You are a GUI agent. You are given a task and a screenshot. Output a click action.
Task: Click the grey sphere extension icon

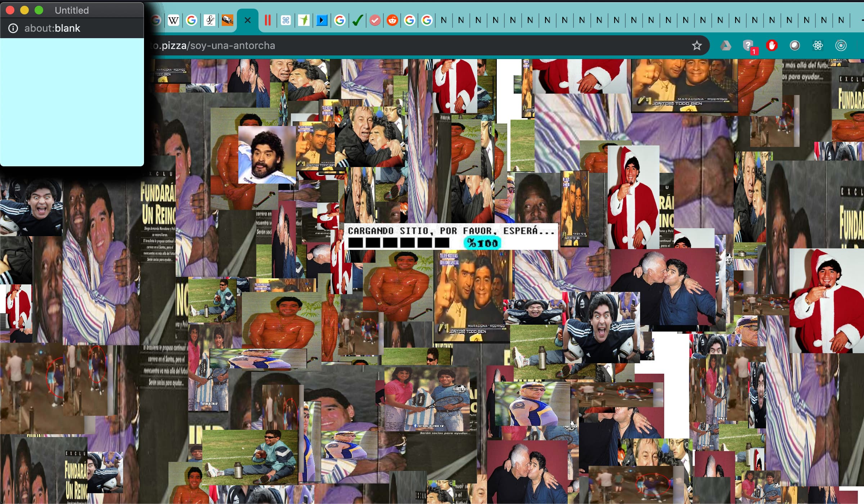pyautogui.click(x=795, y=46)
